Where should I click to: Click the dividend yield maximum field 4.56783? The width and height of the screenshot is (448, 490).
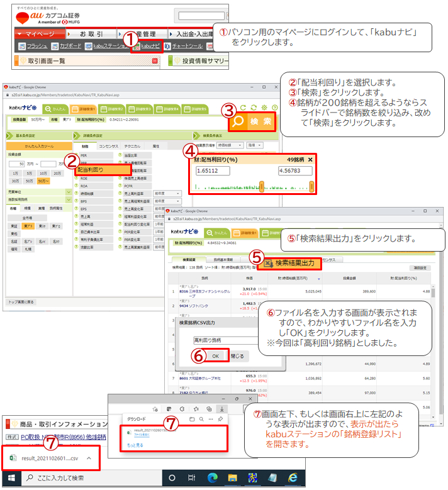(295, 171)
